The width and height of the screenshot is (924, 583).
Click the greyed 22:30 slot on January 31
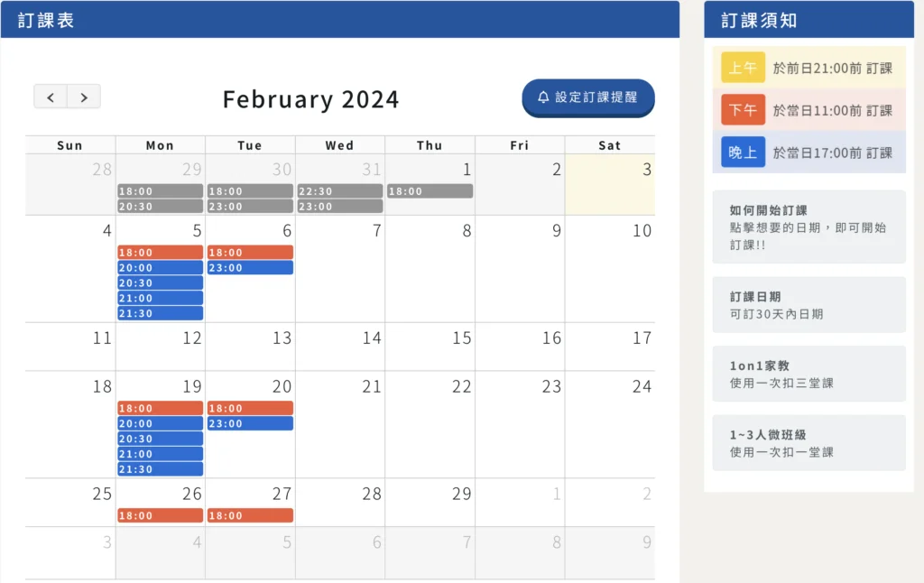(x=339, y=191)
